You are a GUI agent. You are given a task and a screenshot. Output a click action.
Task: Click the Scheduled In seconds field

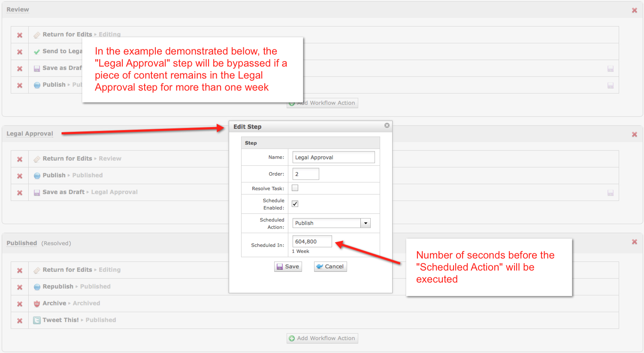(x=312, y=241)
